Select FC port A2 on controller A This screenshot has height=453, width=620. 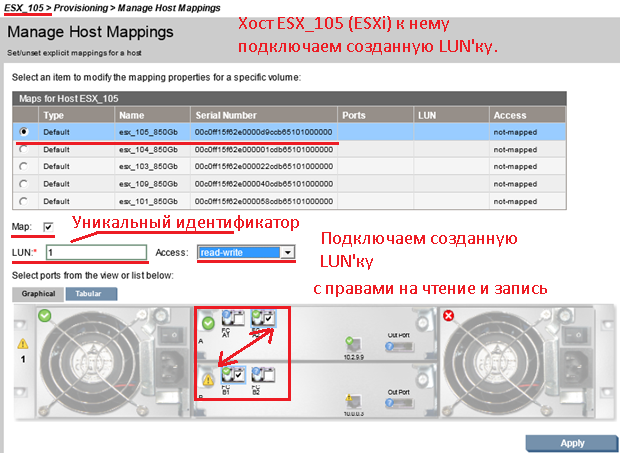265,316
